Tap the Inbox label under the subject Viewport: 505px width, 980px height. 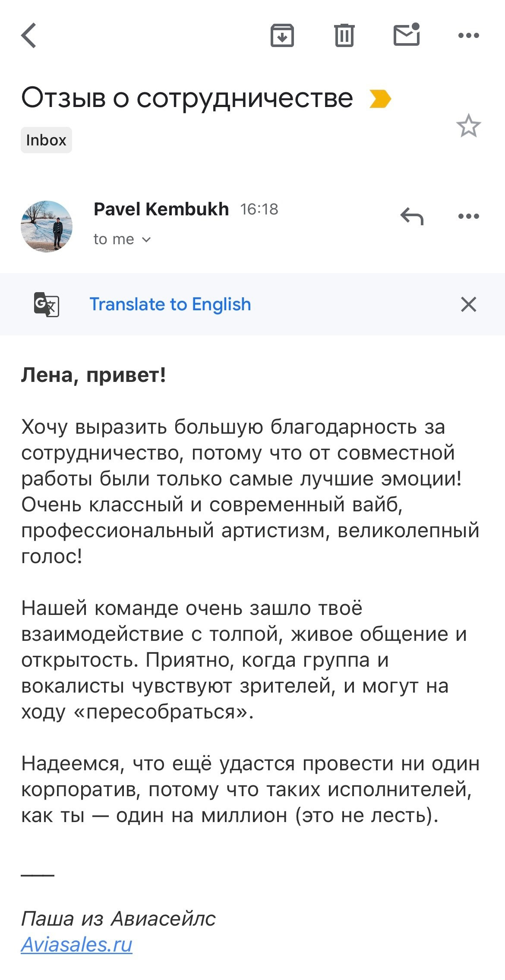(46, 139)
